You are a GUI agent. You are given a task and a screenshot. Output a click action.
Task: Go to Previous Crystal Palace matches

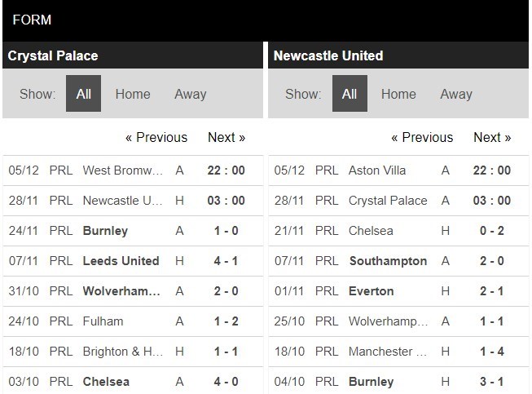pos(156,137)
